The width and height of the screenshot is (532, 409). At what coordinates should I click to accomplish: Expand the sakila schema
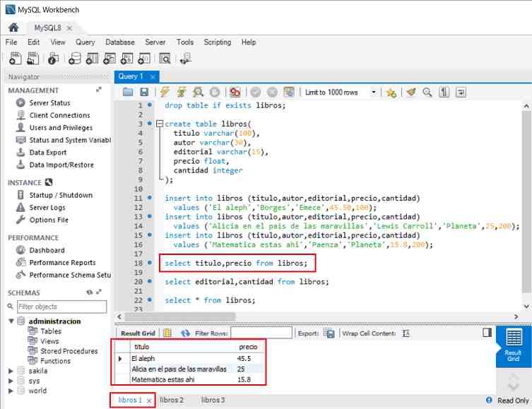click(x=11, y=370)
